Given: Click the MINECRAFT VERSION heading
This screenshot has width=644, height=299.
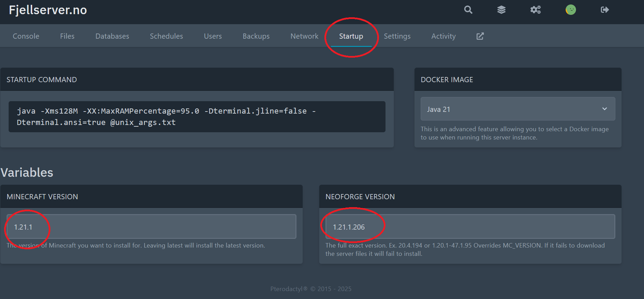Looking at the screenshot, I should [x=42, y=197].
